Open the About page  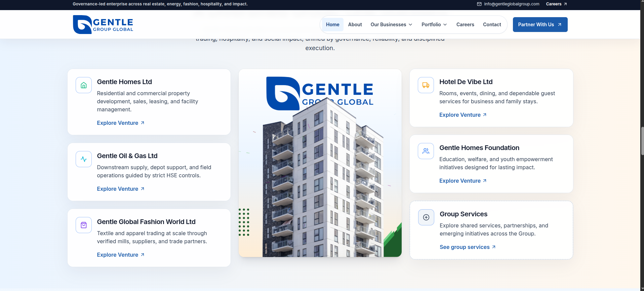tap(355, 25)
